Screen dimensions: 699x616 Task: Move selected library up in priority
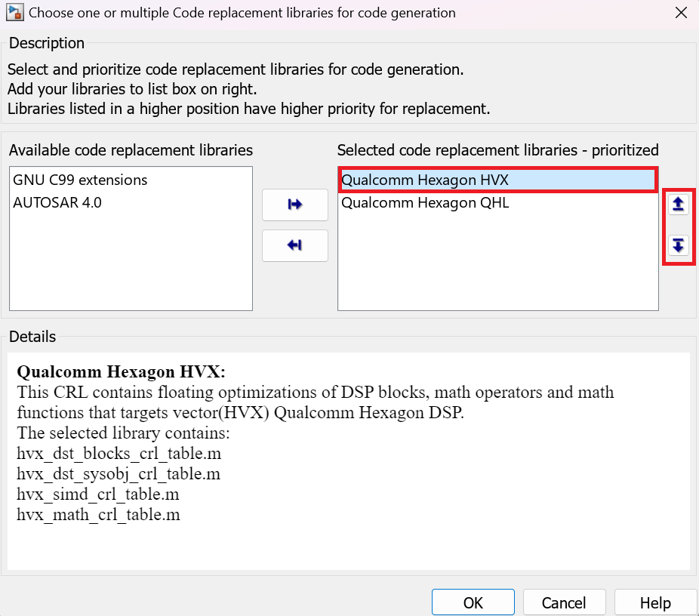[679, 205]
